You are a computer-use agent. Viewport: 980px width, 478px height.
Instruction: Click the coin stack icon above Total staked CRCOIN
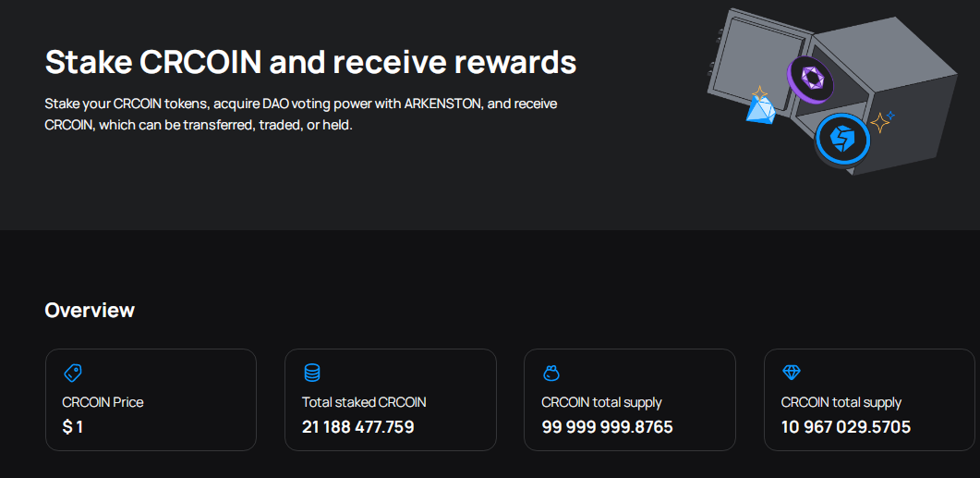(312, 374)
